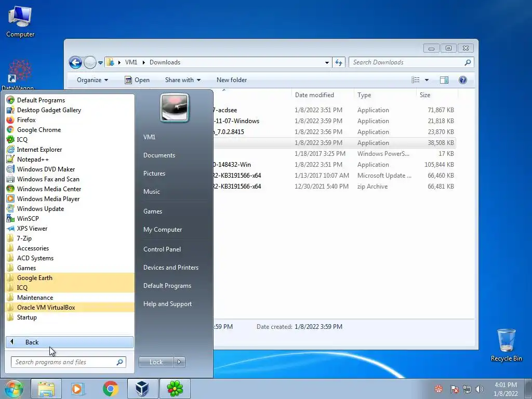
Task: Expand the Google Earth folder
Action: [x=70, y=277]
